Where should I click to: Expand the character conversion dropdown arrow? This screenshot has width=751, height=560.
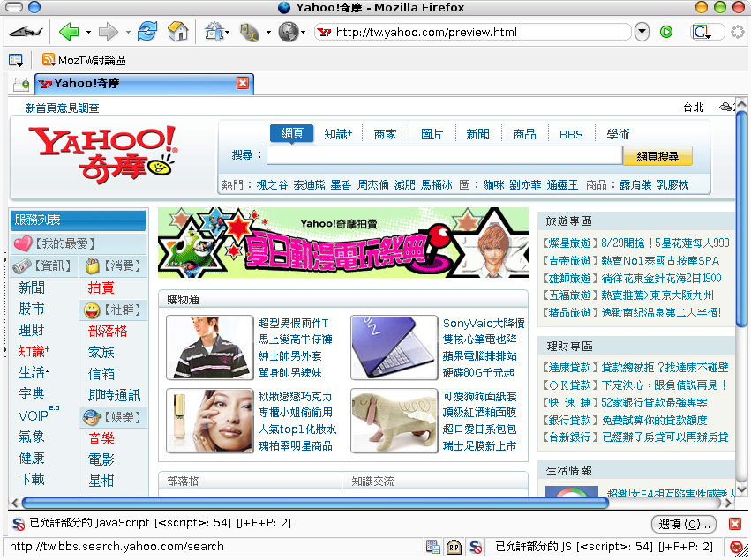point(268,33)
